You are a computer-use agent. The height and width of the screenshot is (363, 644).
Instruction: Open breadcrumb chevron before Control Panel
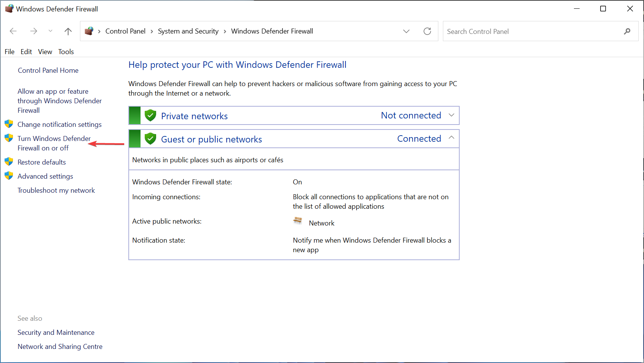point(99,31)
